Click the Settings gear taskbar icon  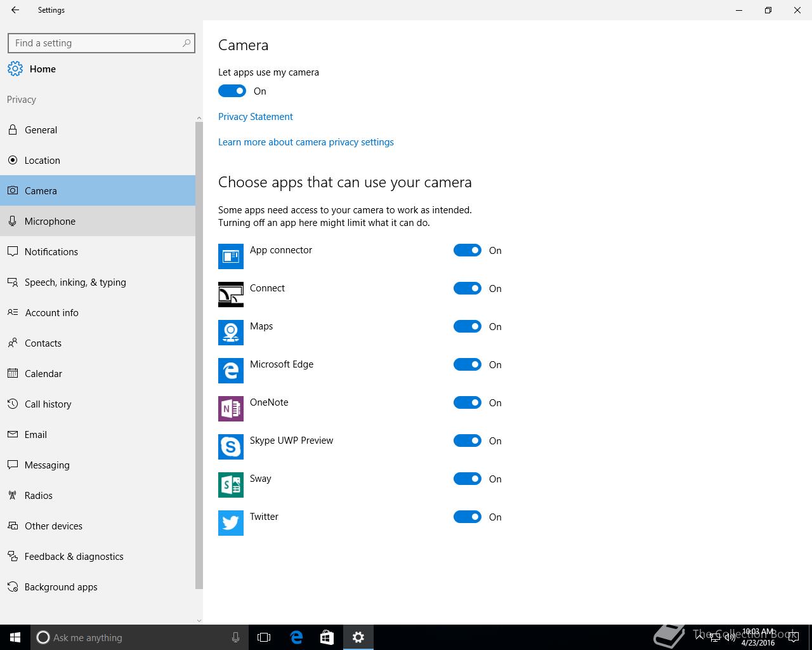358,637
